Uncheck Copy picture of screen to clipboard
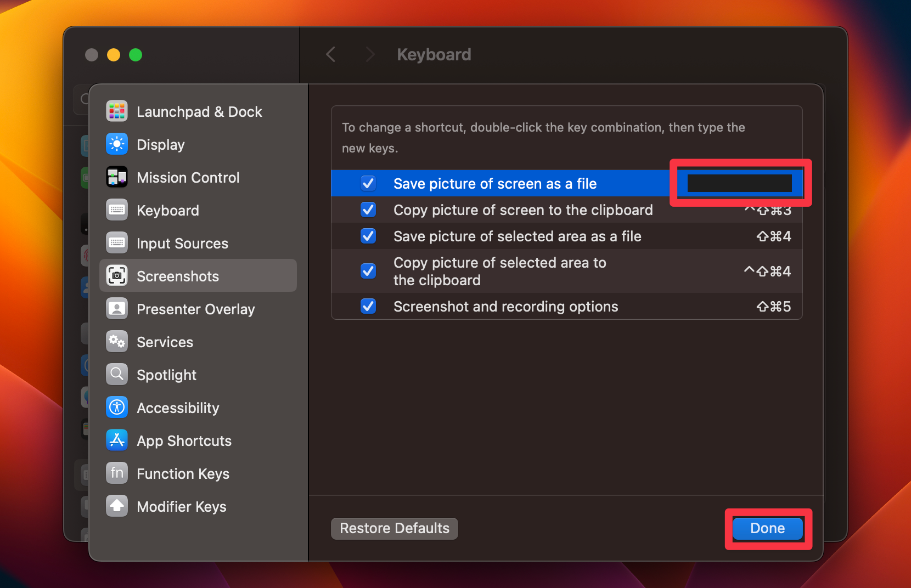This screenshot has height=588, width=911. pos(368,210)
